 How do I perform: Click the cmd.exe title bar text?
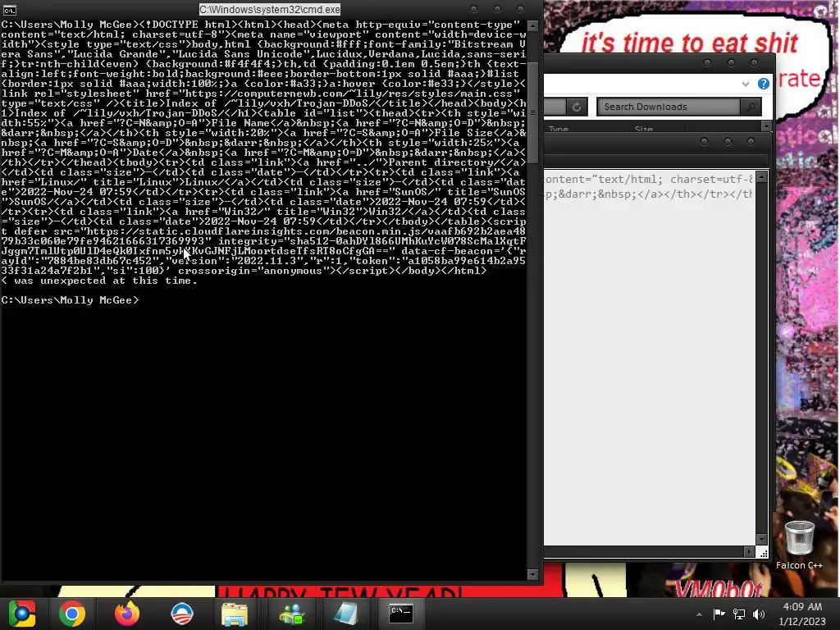point(269,10)
